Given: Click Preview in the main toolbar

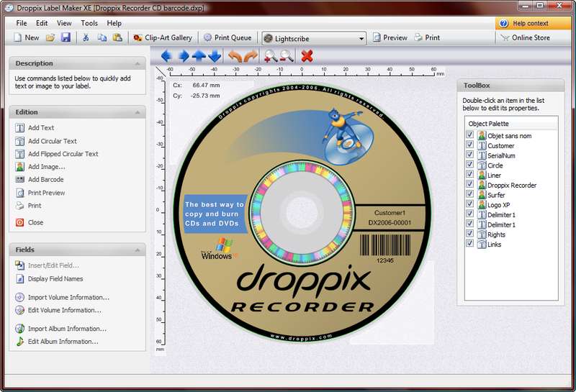Looking at the screenshot, I should 390,38.
